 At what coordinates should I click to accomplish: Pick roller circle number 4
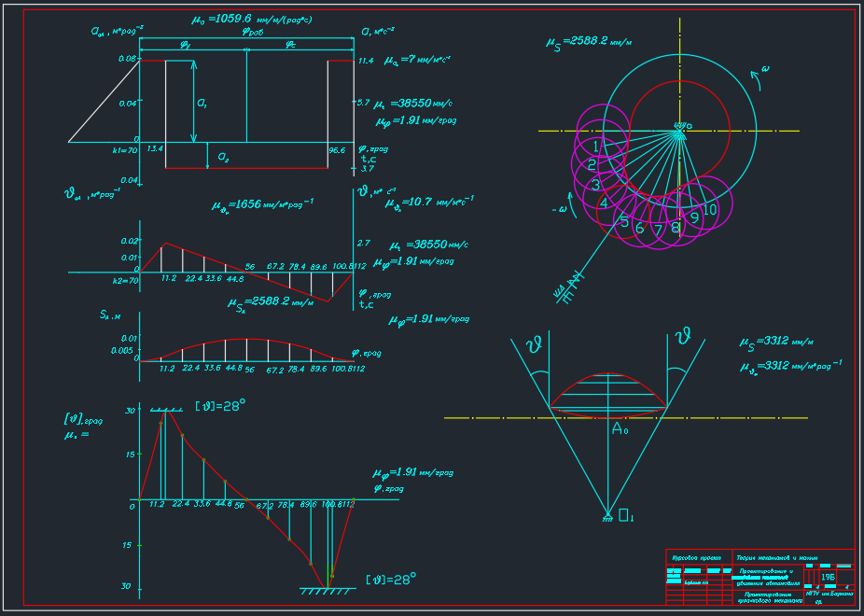[605, 203]
